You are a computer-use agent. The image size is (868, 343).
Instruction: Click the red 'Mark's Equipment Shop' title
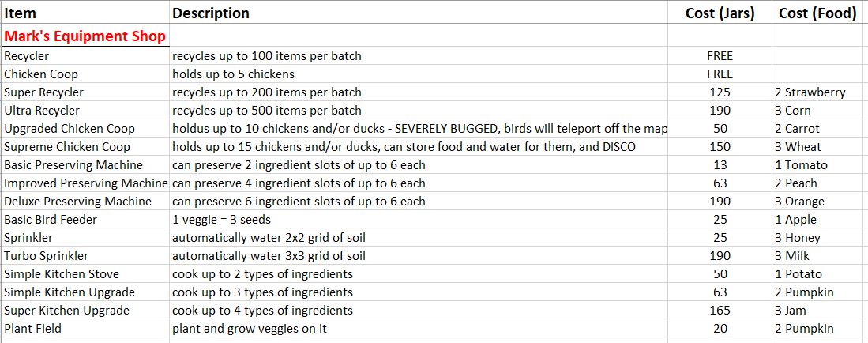(85, 36)
